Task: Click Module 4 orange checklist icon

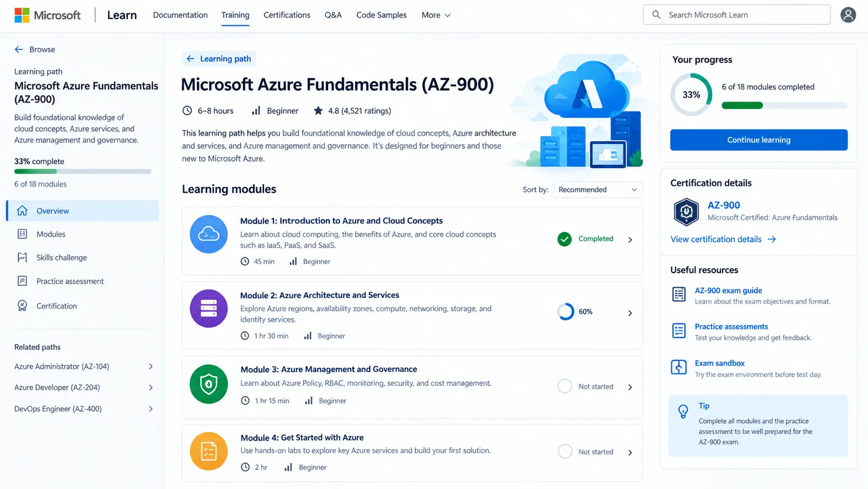Action: coord(209,451)
